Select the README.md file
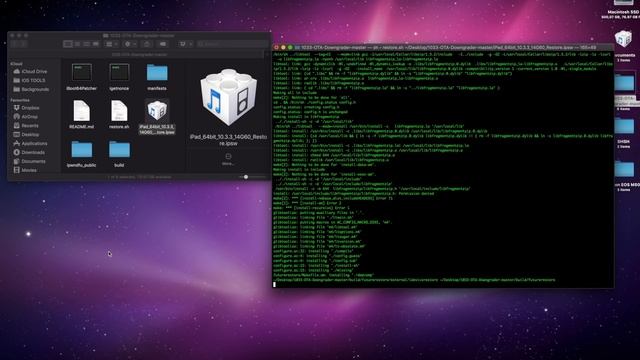The height and width of the screenshot is (360, 640). 82,114
